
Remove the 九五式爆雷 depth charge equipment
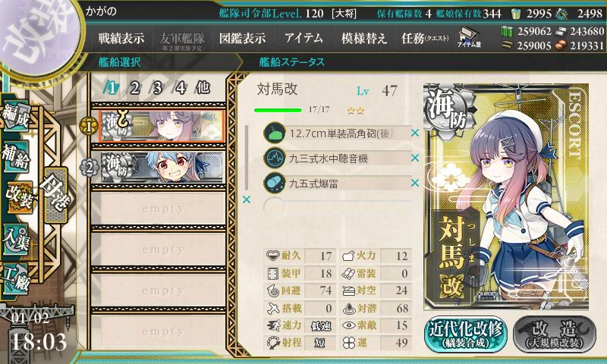pos(415,182)
